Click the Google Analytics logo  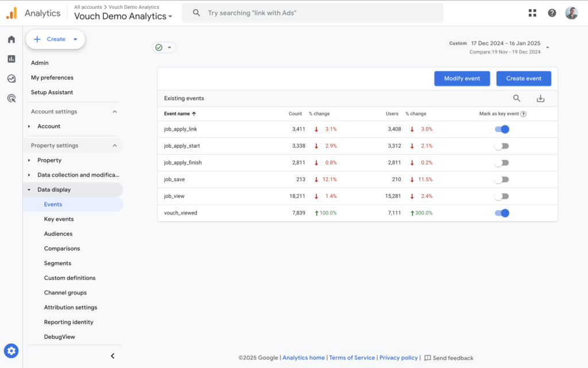[x=11, y=13]
